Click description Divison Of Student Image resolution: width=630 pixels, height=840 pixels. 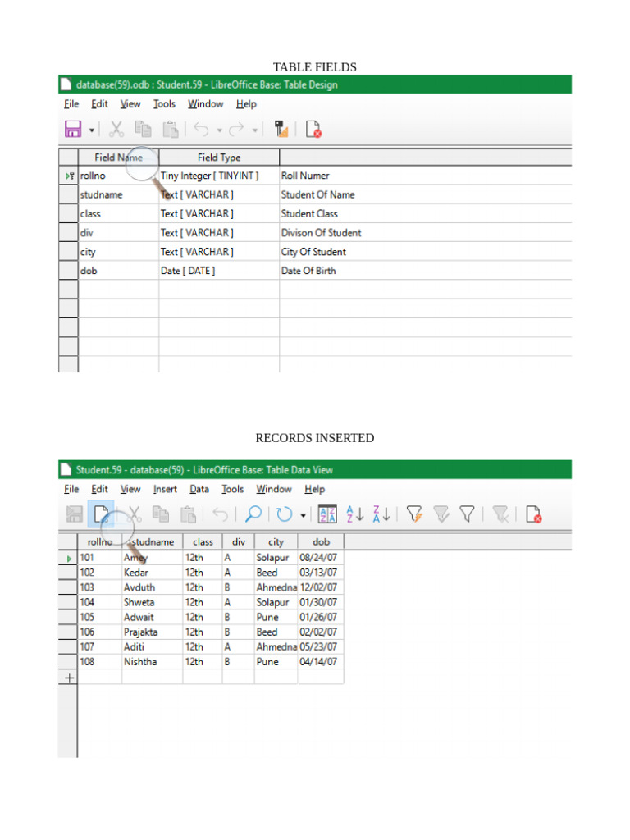(x=321, y=232)
